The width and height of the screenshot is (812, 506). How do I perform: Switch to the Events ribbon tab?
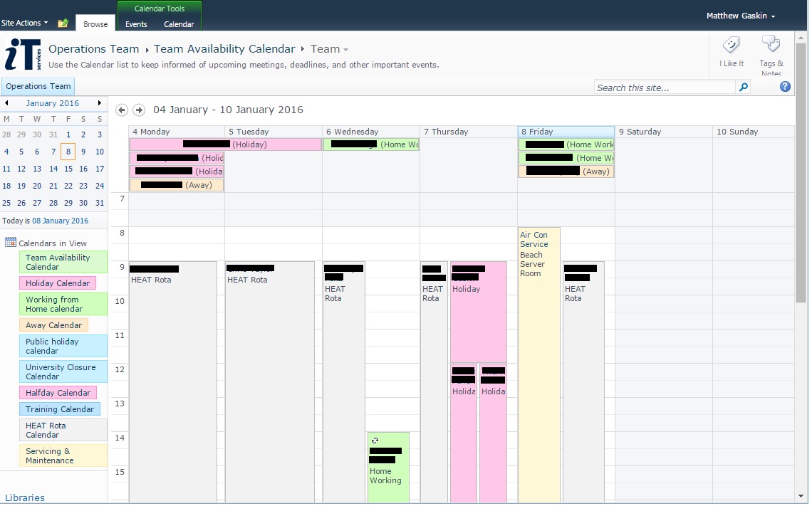pos(136,24)
